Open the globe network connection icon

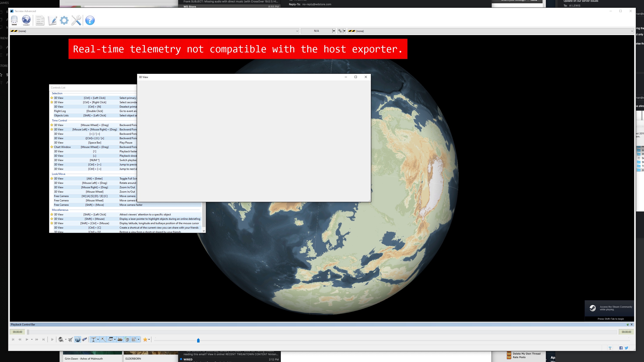pyautogui.click(x=26, y=21)
